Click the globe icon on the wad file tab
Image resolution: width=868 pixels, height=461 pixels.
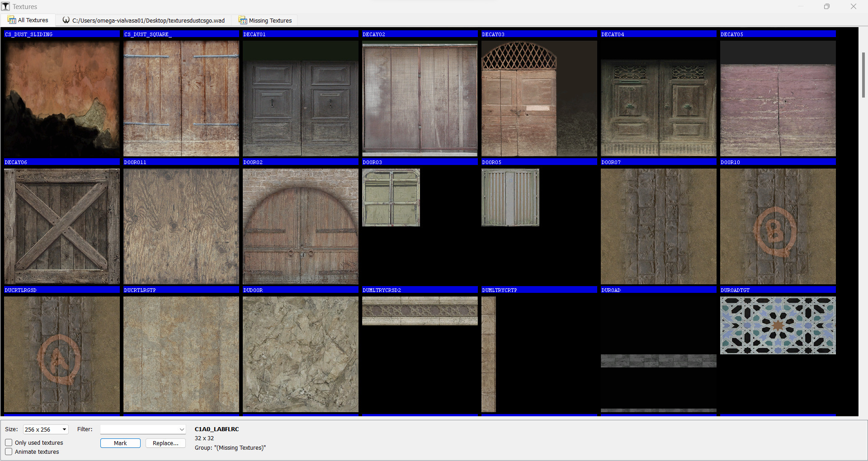click(x=66, y=20)
